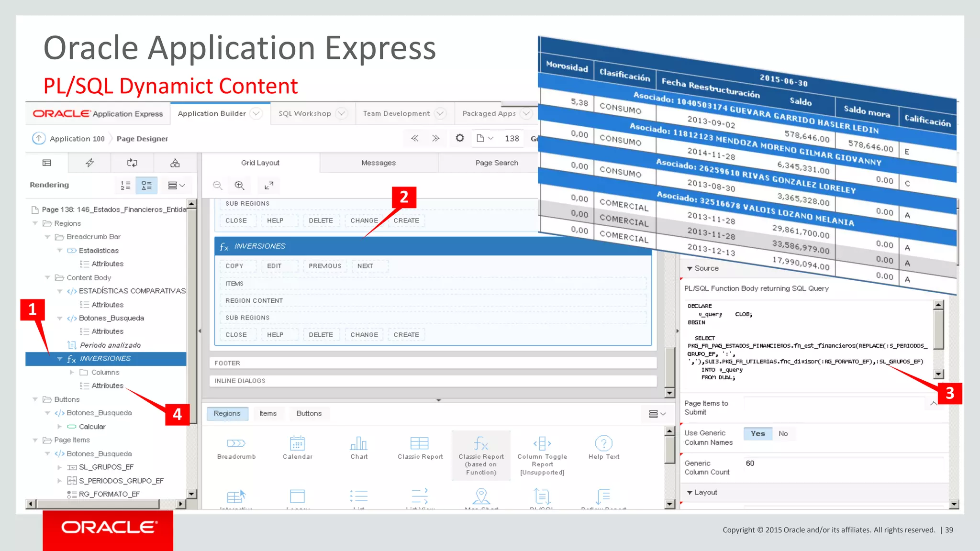Click the zoom out magnifier
The image size is (980, 551).
218,185
